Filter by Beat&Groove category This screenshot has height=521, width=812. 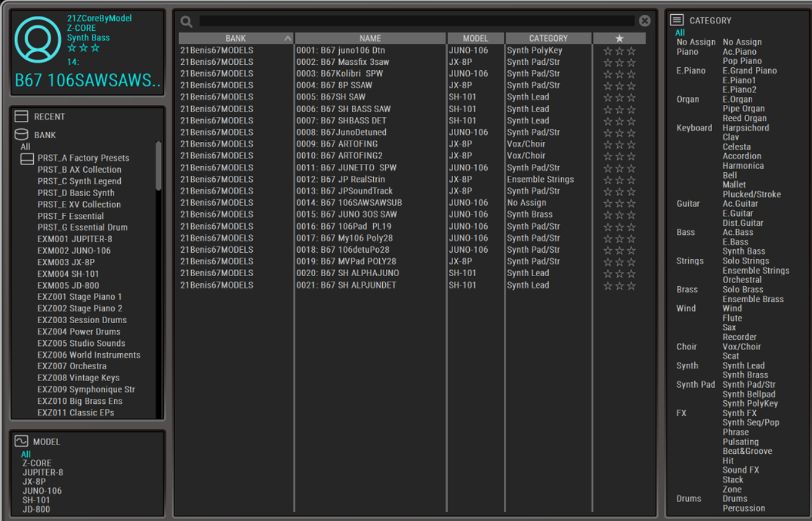pos(747,451)
